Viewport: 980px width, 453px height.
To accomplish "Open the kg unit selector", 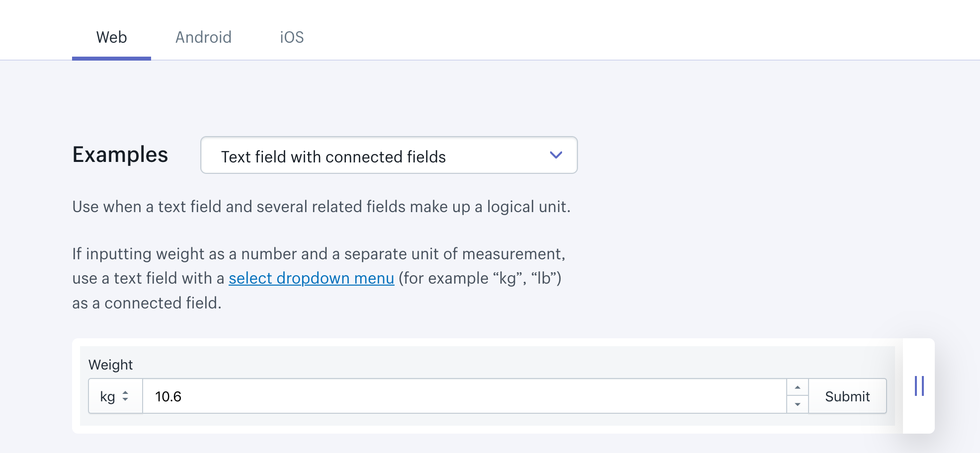I will (x=115, y=396).
